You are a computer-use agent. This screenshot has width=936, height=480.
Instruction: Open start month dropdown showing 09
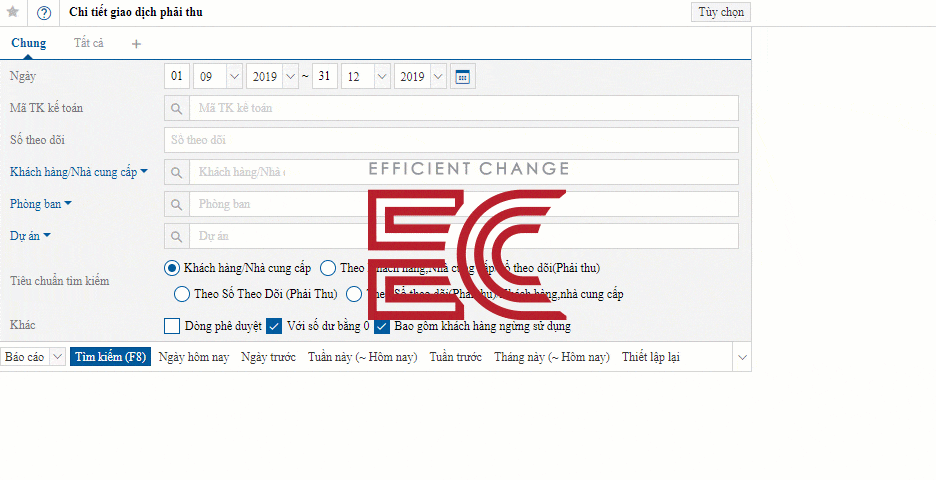235,76
